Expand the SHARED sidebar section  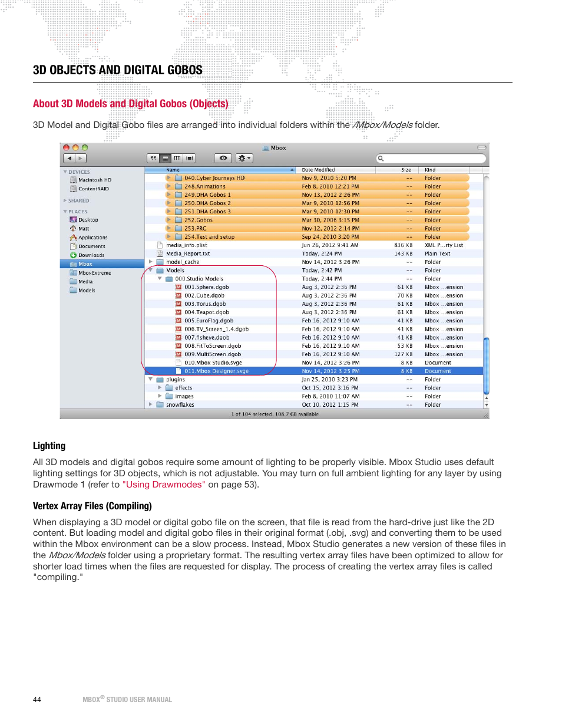tap(65, 201)
